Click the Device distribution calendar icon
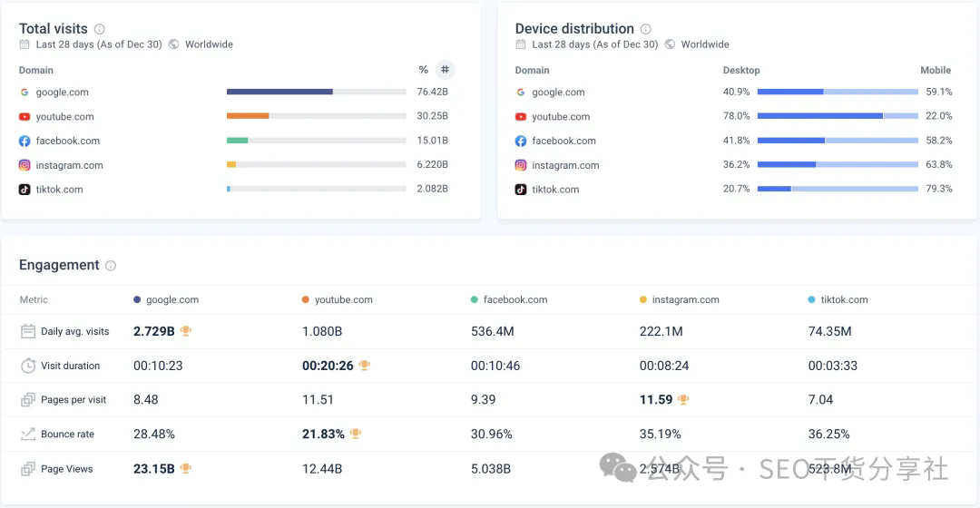Viewport: 980px width, 508px height. (x=521, y=44)
